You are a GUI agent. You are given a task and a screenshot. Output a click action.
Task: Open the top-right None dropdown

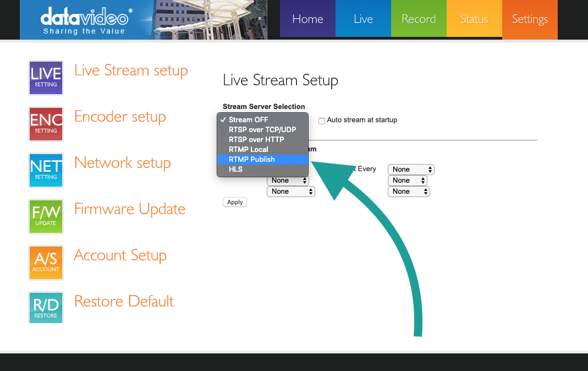pos(411,170)
